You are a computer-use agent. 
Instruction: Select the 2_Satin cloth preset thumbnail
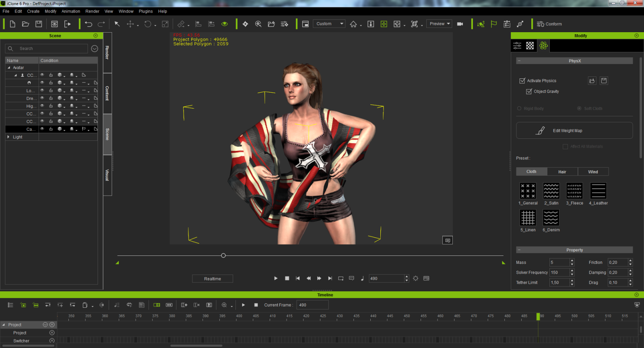pos(551,191)
